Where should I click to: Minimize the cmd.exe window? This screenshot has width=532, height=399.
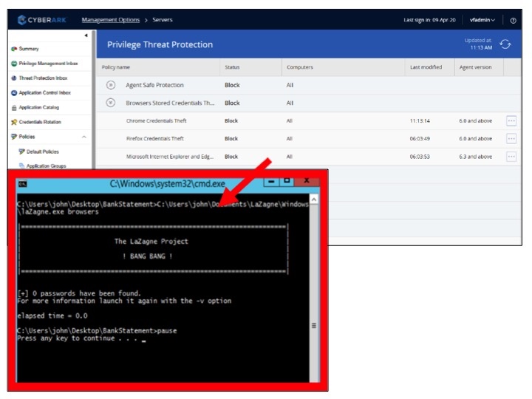pyautogui.click(x=271, y=182)
